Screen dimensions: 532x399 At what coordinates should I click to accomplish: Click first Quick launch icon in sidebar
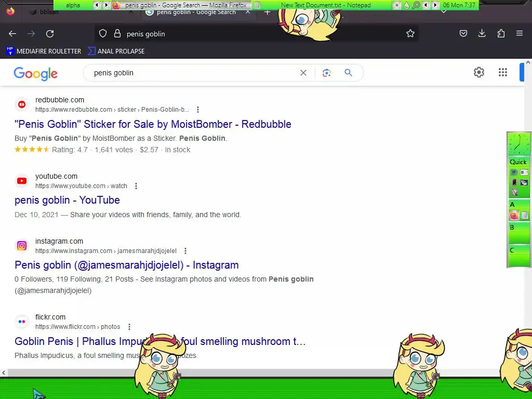pyautogui.click(x=514, y=172)
